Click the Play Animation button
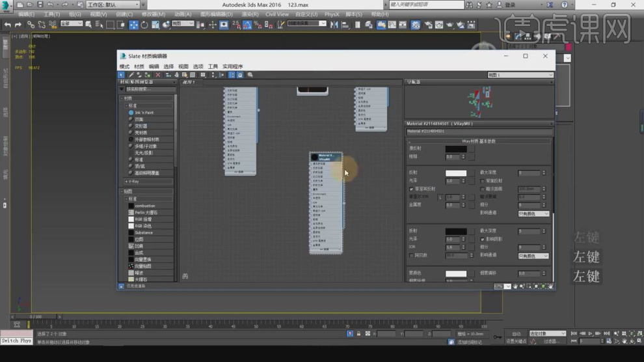 (591, 333)
